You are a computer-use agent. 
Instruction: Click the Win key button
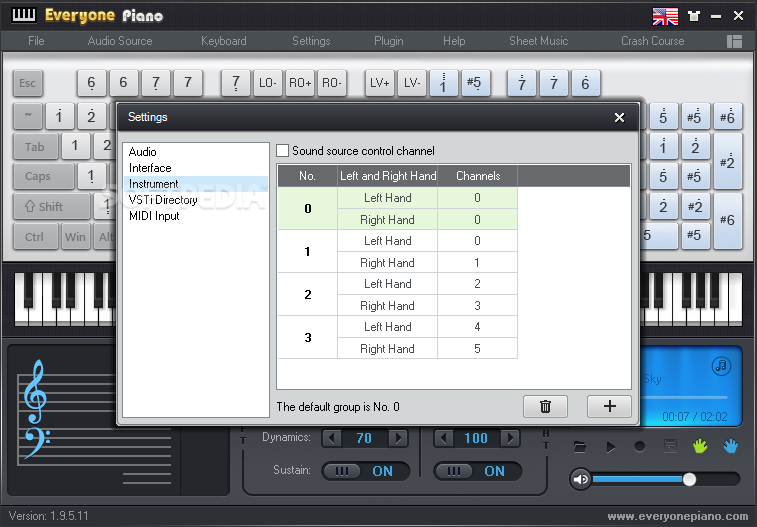75,236
